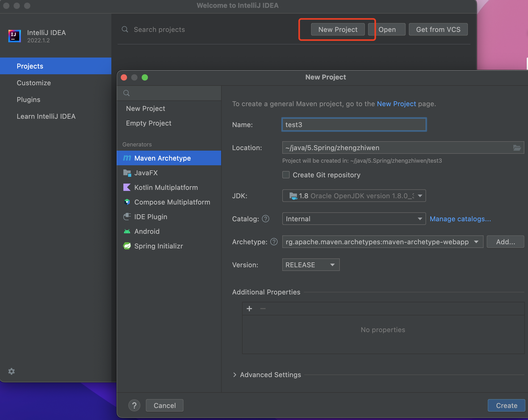This screenshot has width=528, height=420.
Task: Select JavaFX generator
Action: (169, 173)
